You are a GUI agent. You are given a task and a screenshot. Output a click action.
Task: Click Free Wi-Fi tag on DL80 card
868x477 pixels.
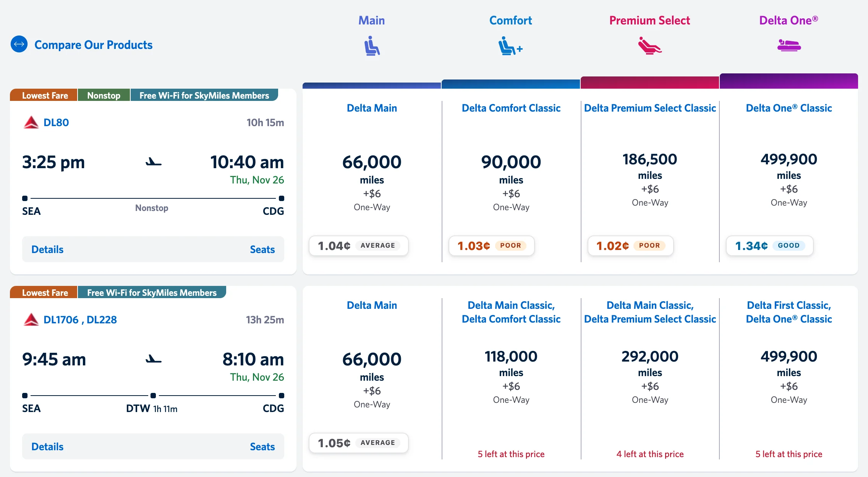[204, 95]
